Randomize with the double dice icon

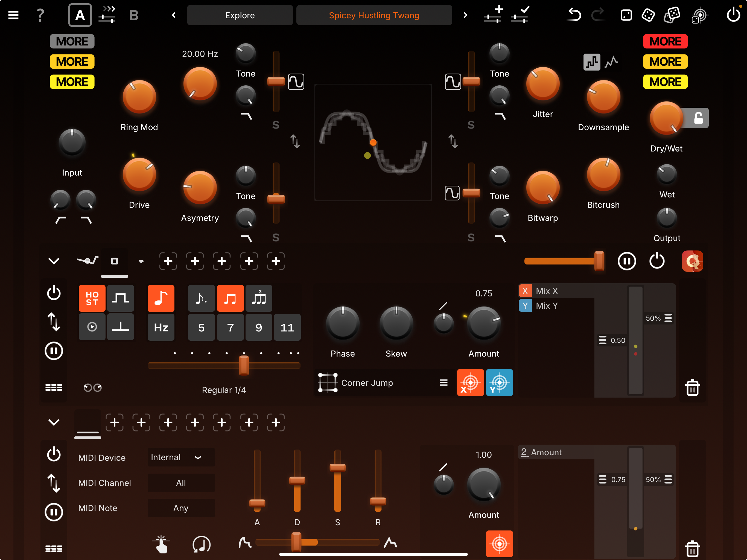click(672, 15)
